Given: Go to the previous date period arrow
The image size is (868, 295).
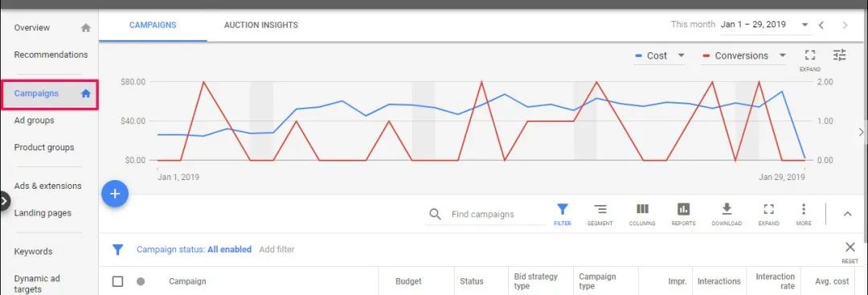Looking at the screenshot, I should pos(821,25).
